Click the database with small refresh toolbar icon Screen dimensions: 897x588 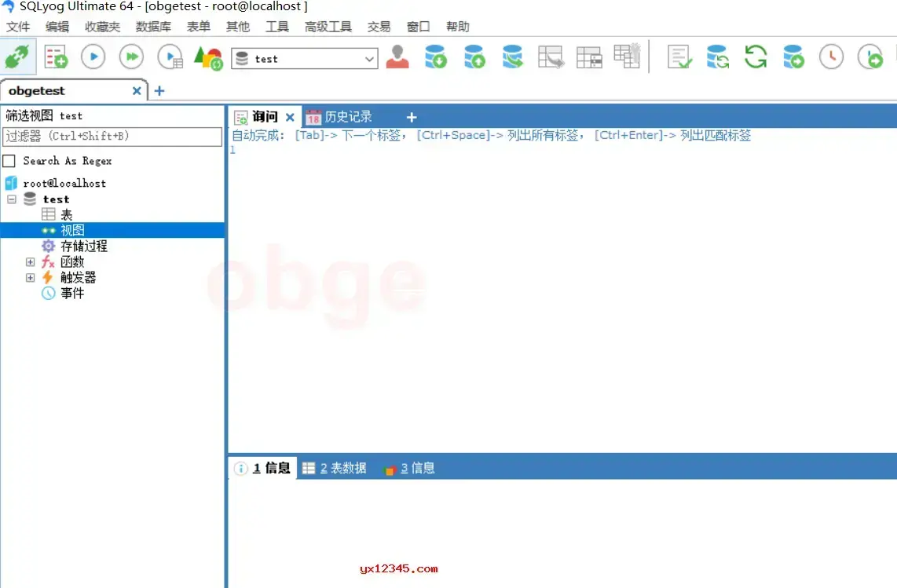717,57
